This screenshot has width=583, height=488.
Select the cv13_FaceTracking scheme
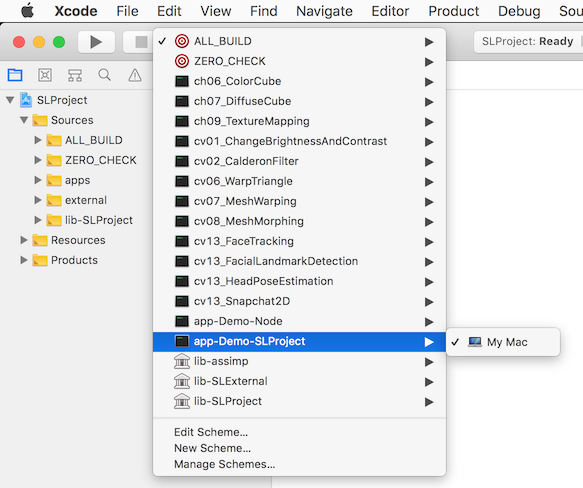299,241
